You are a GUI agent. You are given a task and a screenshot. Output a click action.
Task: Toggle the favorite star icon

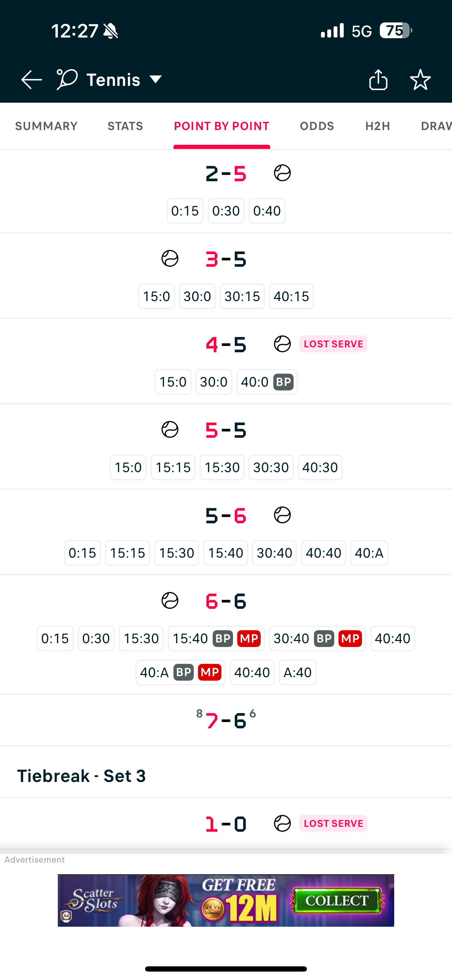point(420,80)
